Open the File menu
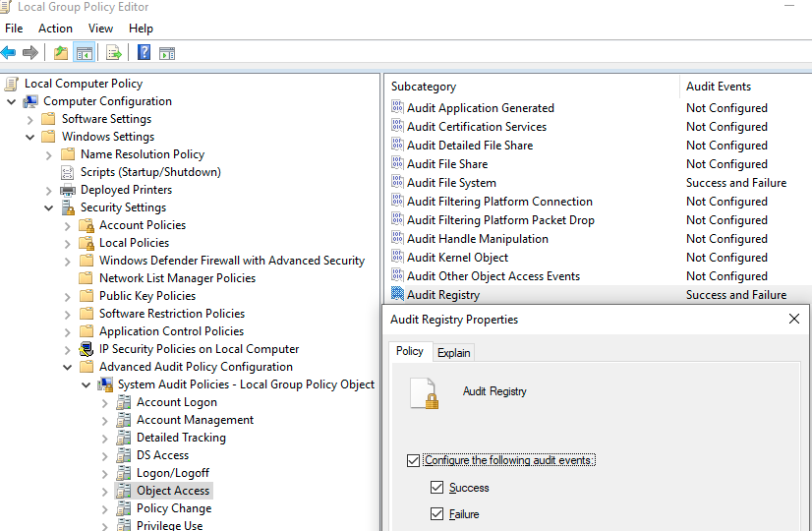This screenshot has height=531, width=812. 14,28
